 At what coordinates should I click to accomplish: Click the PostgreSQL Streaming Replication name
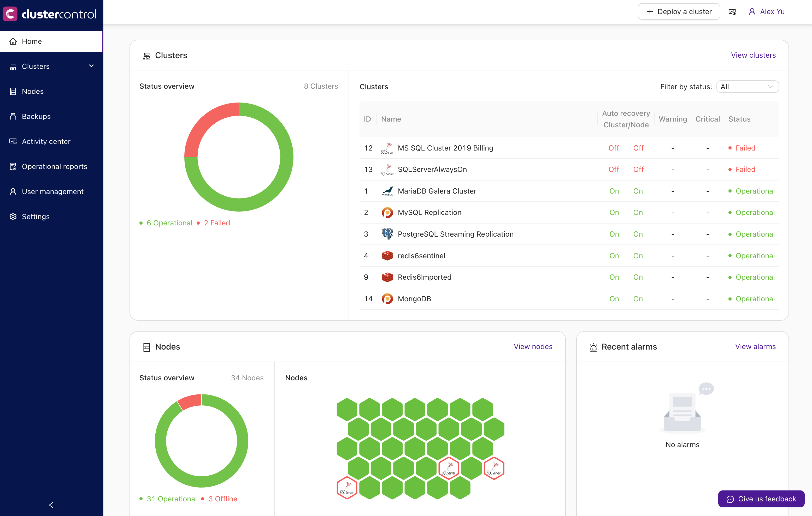coord(456,234)
